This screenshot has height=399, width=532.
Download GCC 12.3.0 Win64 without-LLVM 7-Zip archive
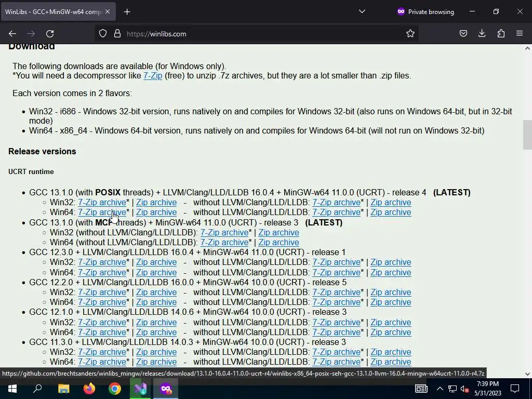pos(336,272)
